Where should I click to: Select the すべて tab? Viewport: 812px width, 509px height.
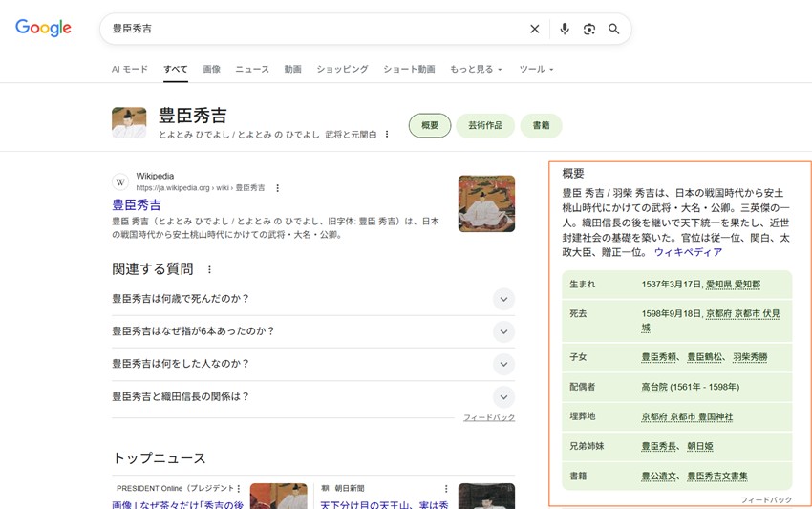(176, 69)
